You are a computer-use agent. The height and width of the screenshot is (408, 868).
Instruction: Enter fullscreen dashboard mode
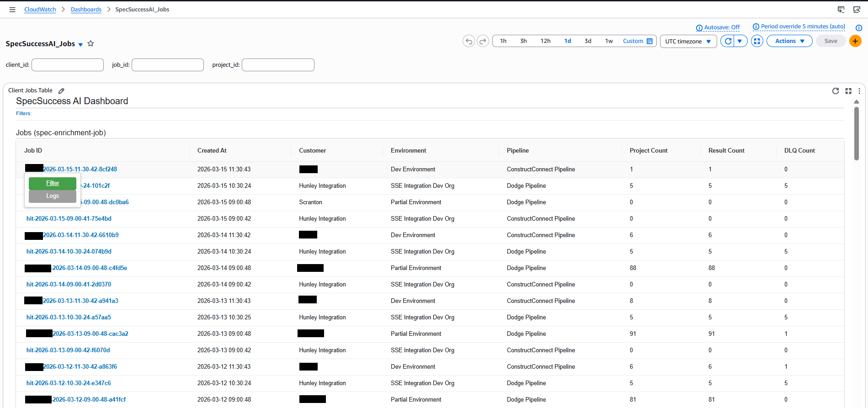tap(757, 41)
